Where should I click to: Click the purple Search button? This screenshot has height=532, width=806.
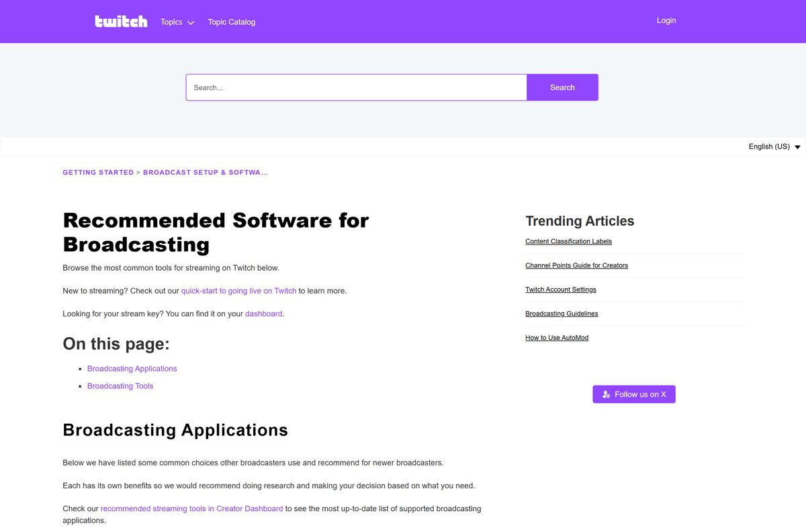pos(562,87)
